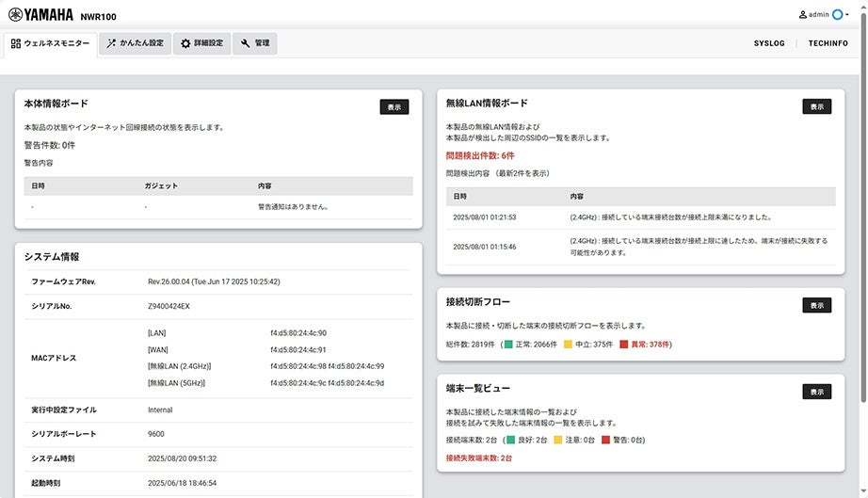Click the page vertical scrollbar
Screen dimensions: 868x498
(x=863, y=249)
